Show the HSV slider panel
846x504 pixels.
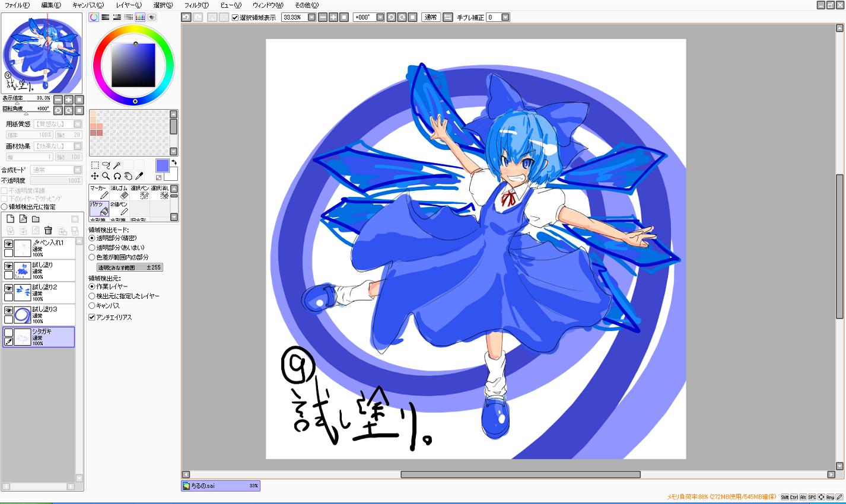pos(117,17)
